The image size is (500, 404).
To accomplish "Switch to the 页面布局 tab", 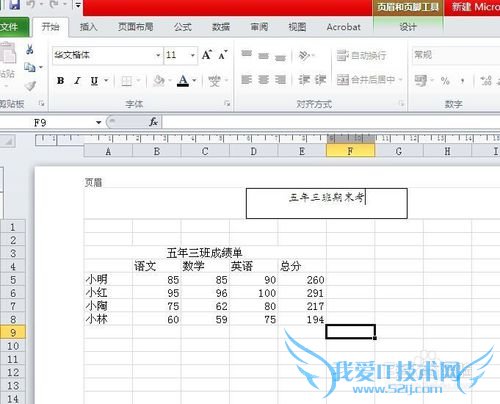I will [x=136, y=27].
